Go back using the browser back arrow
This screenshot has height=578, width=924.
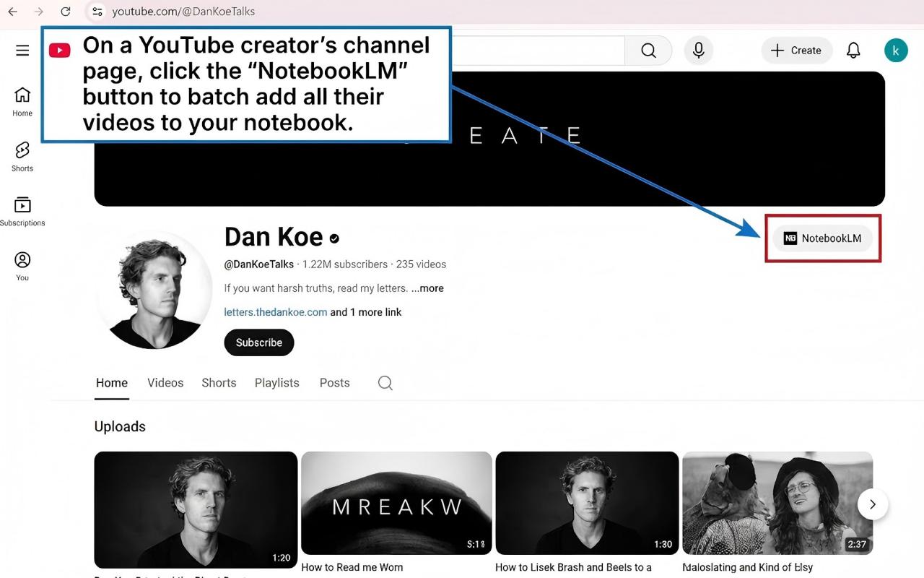coord(12,12)
